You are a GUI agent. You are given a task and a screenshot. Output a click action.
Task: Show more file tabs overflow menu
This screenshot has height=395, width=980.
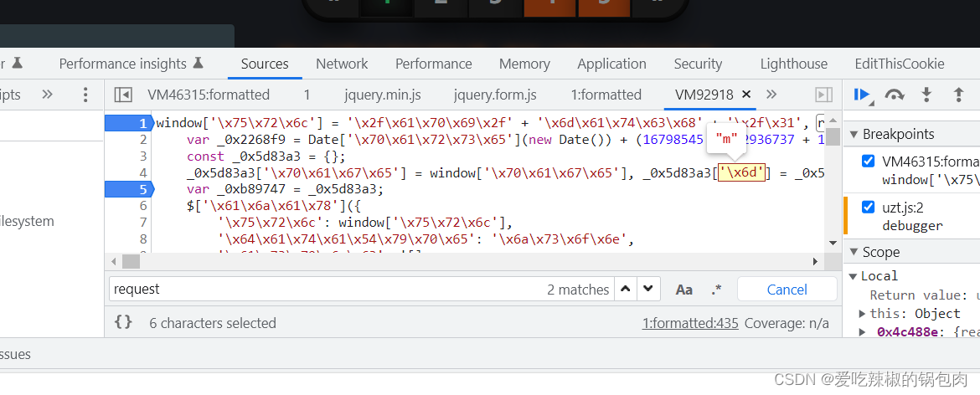[771, 95]
